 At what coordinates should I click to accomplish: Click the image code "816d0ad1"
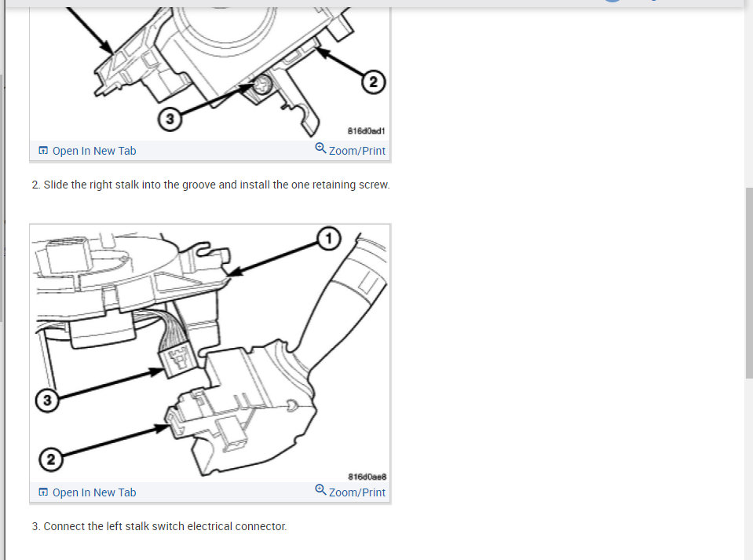click(367, 130)
